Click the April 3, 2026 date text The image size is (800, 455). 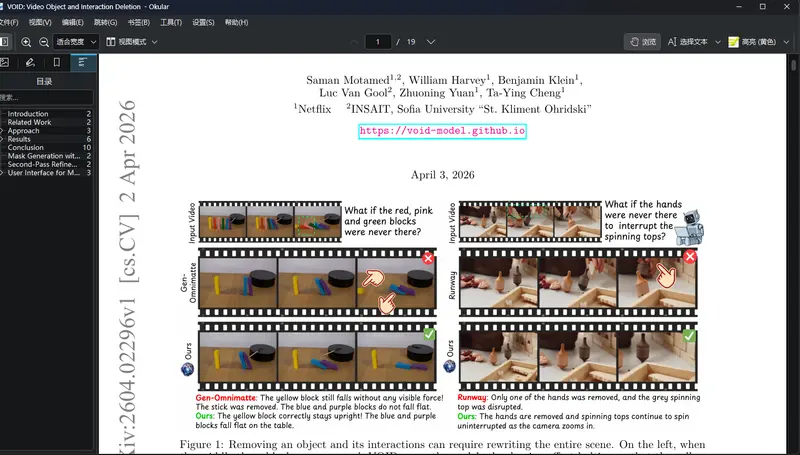(443, 175)
